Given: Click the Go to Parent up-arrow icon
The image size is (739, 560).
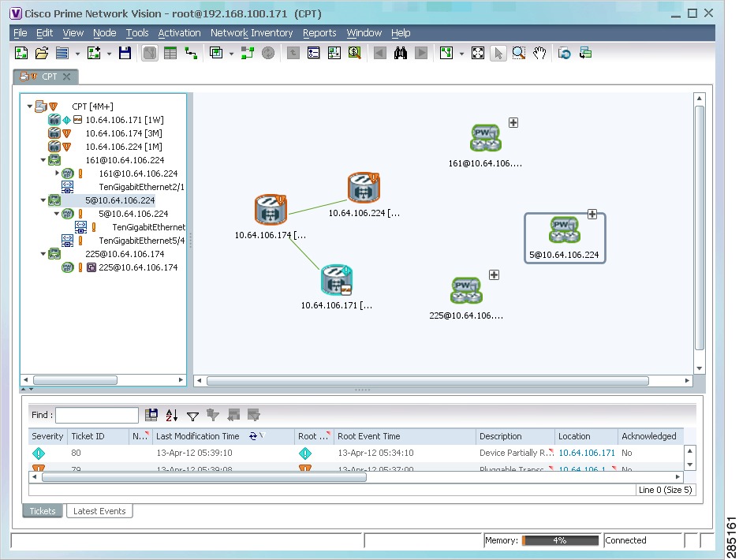Looking at the screenshot, I should [x=293, y=53].
